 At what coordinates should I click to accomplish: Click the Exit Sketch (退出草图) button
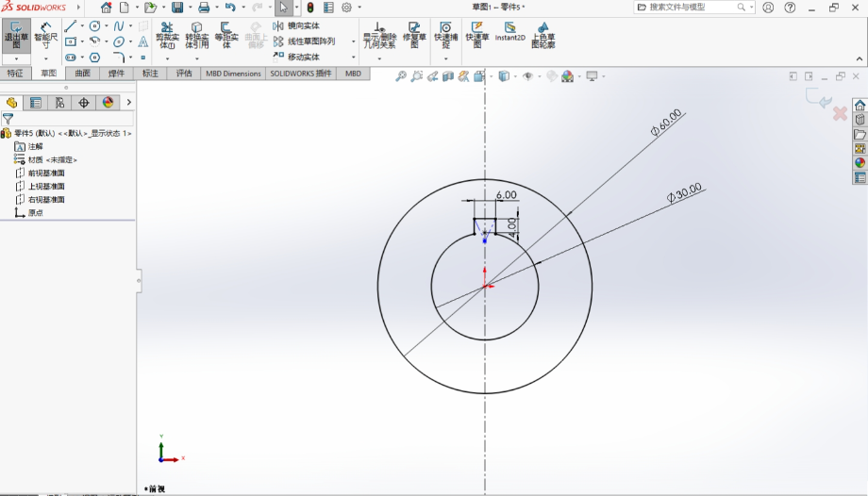click(x=16, y=36)
